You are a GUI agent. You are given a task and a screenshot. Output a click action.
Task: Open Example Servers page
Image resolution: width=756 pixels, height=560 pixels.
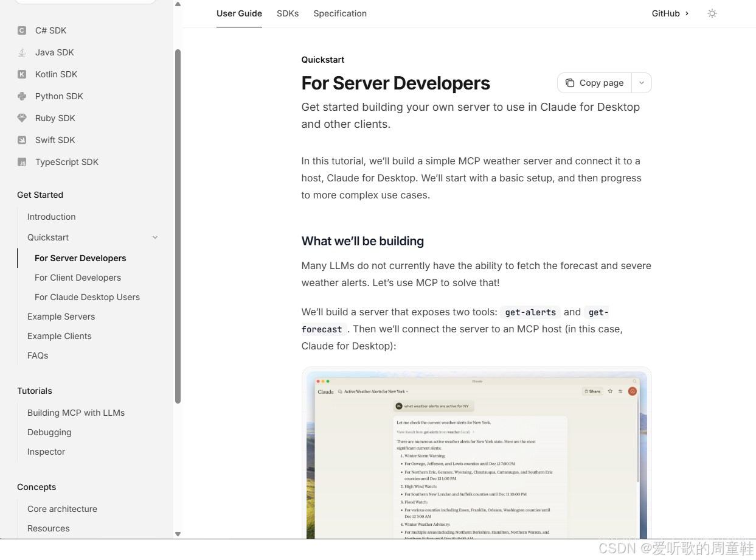click(61, 317)
